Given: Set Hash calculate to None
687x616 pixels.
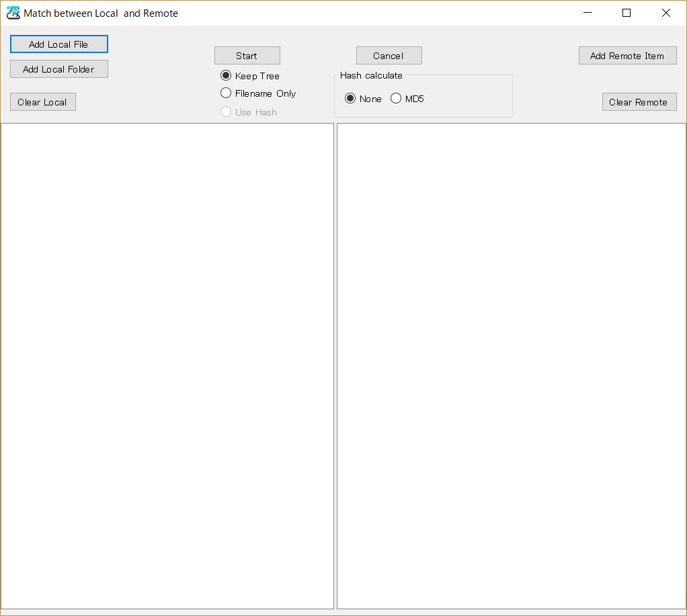Looking at the screenshot, I should point(350,99).
